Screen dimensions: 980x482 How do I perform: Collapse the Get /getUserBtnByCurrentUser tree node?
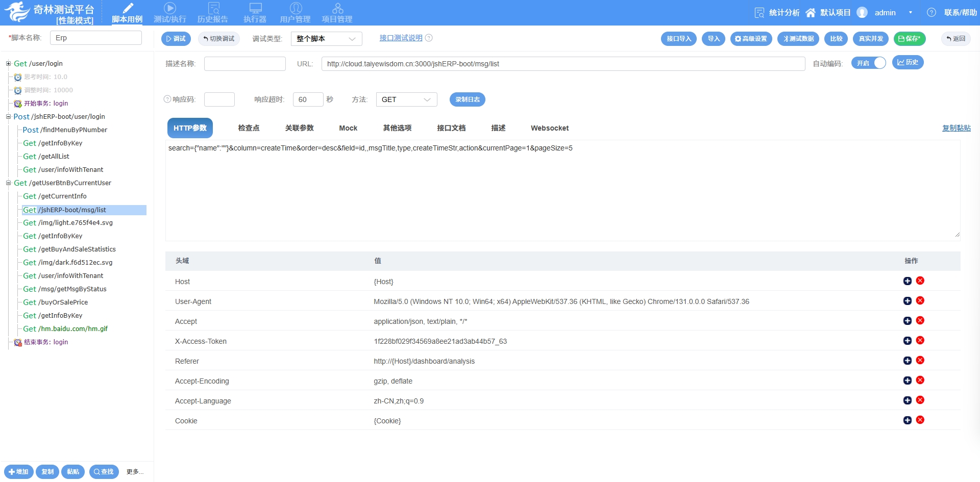point(8,183)
